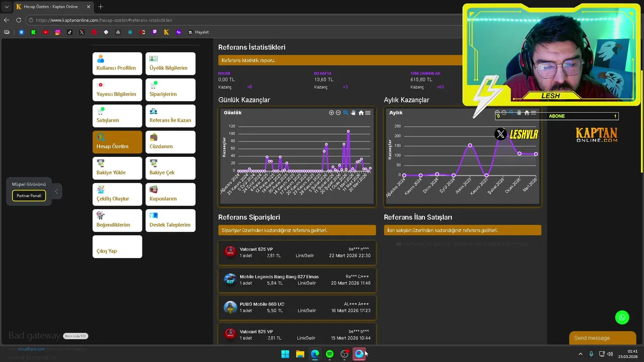This screenshot has height=362, width=644.
Task: Open the volume control in system tray
Action: coord(610,354)
